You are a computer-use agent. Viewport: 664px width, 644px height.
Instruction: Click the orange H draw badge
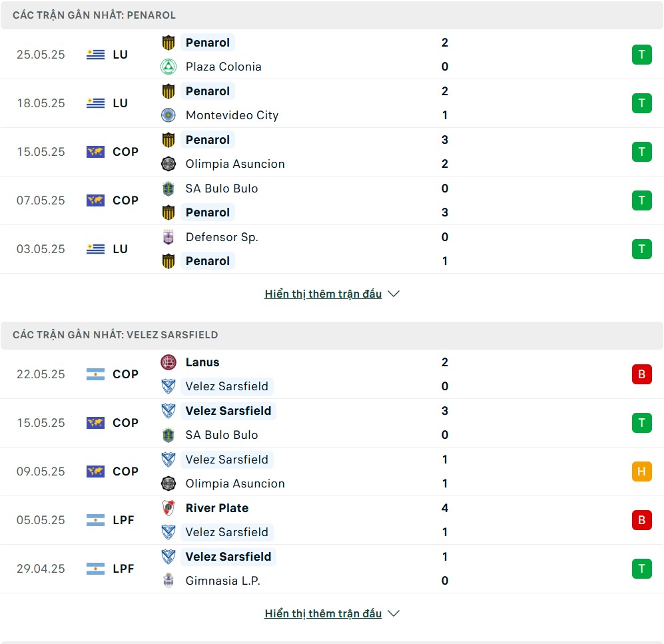click(x=641, y=472)
